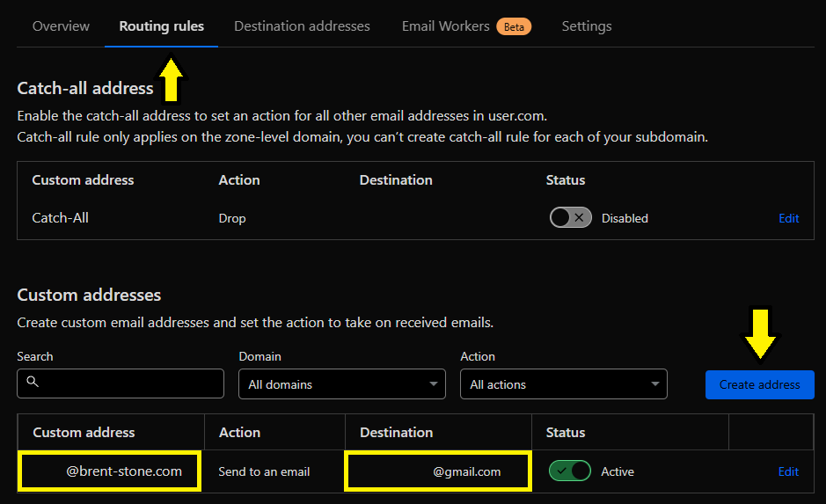
Task: Enable the Catch-All address toggle
Action: [x=570, y=218]
